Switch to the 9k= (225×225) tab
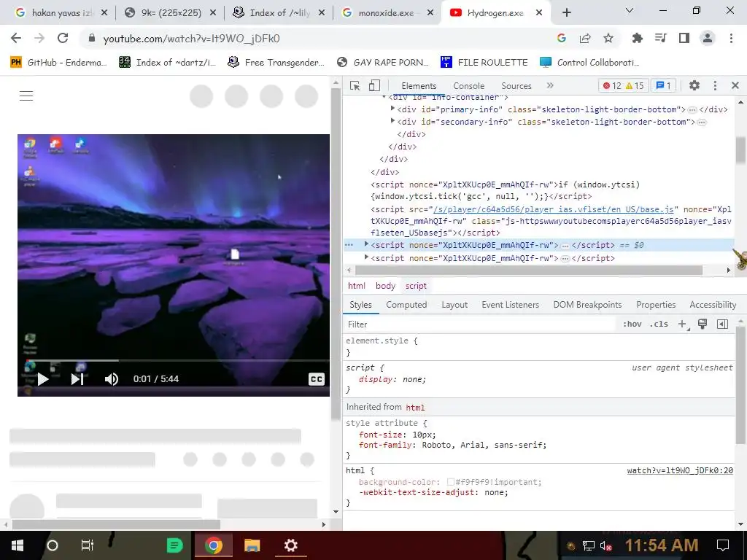Screen dimensions: 747x560 pos(169,13)
